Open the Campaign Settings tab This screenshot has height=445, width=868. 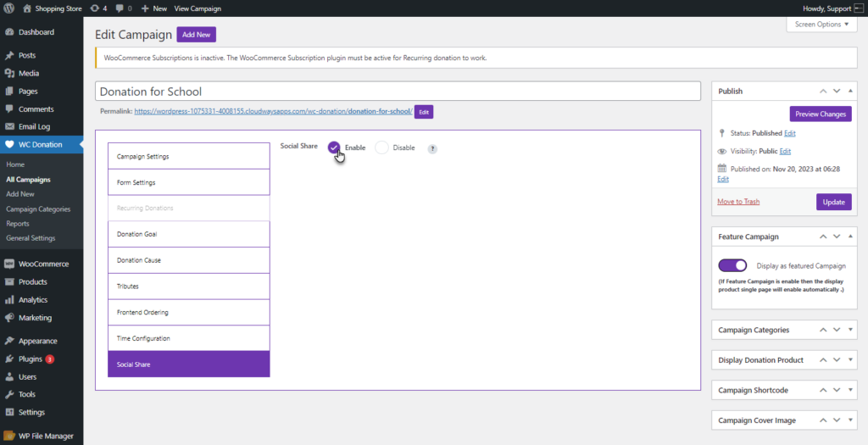click(189, 157)
